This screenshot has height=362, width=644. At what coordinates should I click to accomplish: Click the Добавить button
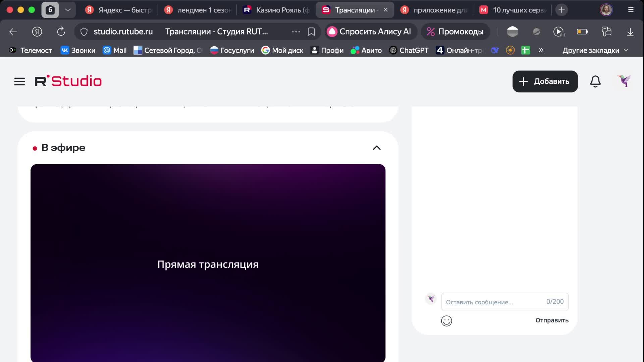pos(545,81)
